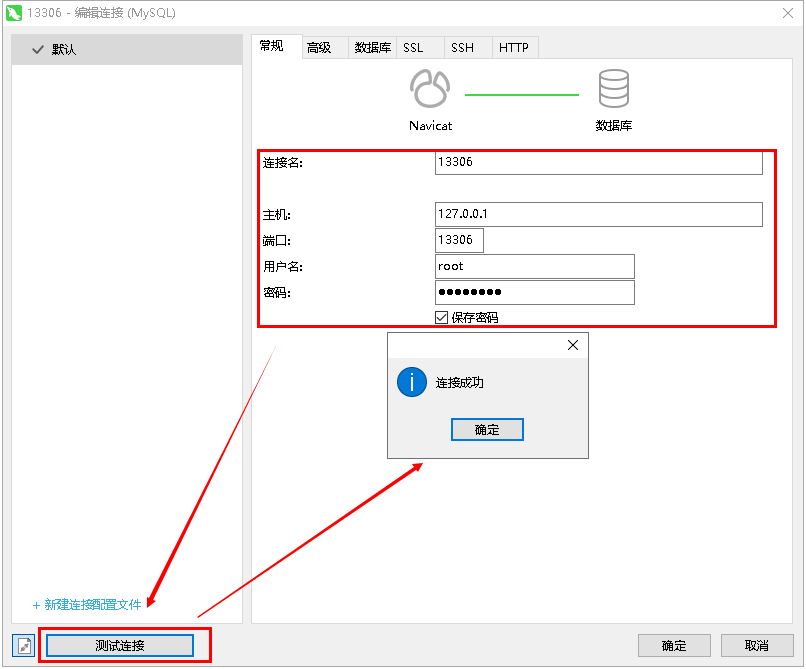
Task: Click the 主机: label
Action: pyautogui.click(x=277, y=215)
